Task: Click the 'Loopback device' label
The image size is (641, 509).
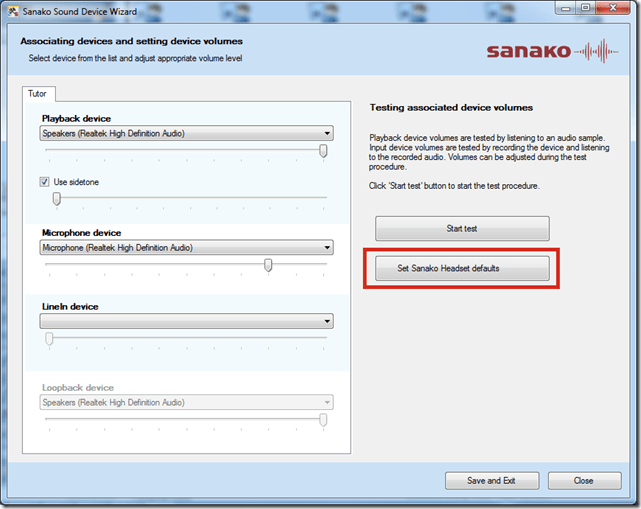Action: click(78, 388)
